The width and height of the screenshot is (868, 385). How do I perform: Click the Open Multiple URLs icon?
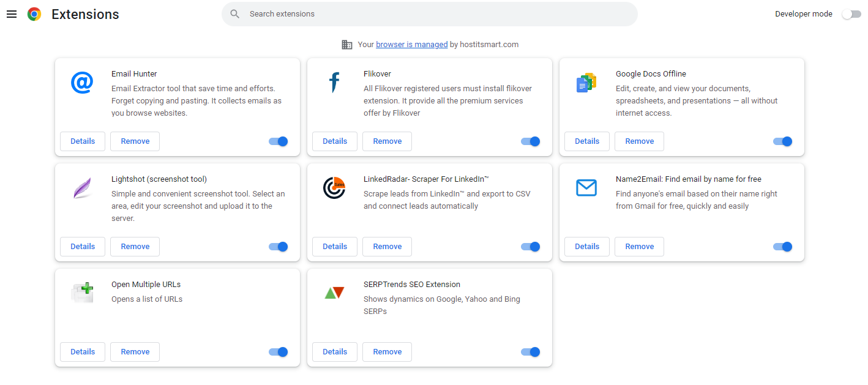[82, 293]
